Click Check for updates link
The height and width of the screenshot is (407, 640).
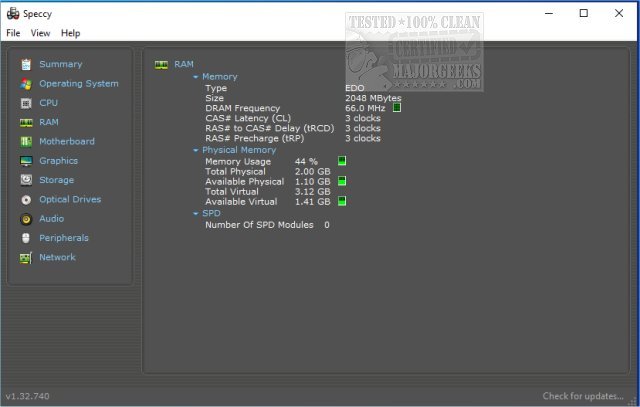[583, 396]
